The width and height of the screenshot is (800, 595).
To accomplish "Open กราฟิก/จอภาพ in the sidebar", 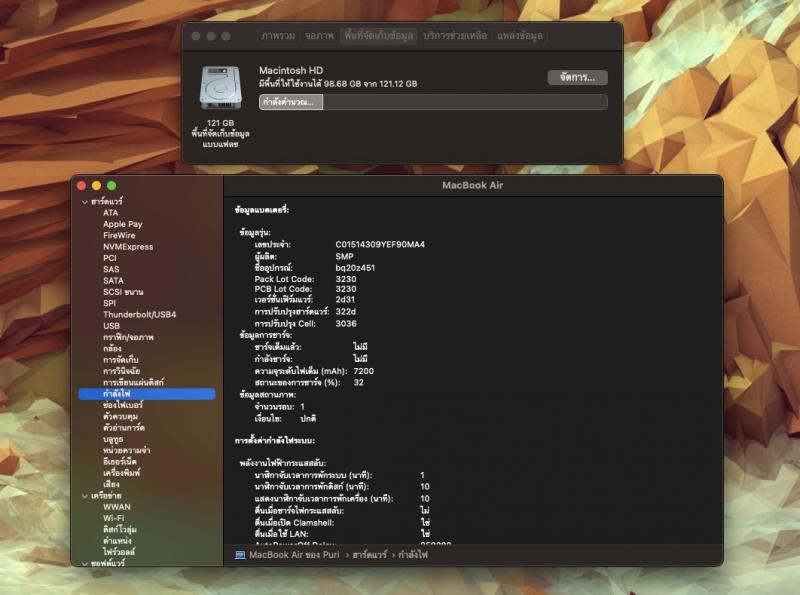I will [x=128, y=337].
